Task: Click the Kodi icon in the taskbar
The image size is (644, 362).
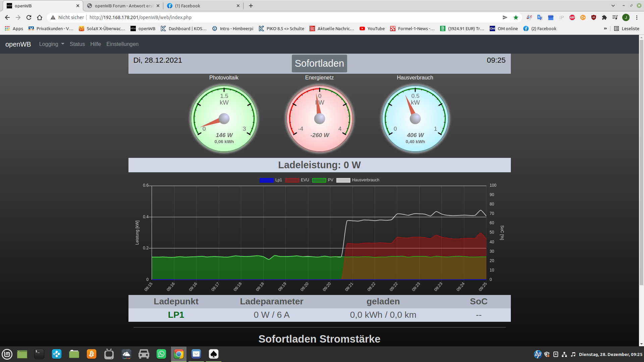Action: coord(57,354)
